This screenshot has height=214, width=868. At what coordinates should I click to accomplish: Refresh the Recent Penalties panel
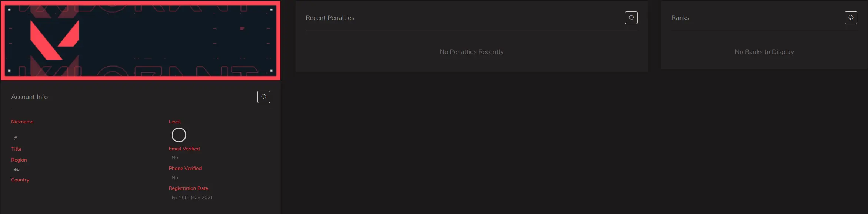coord(631,18)
